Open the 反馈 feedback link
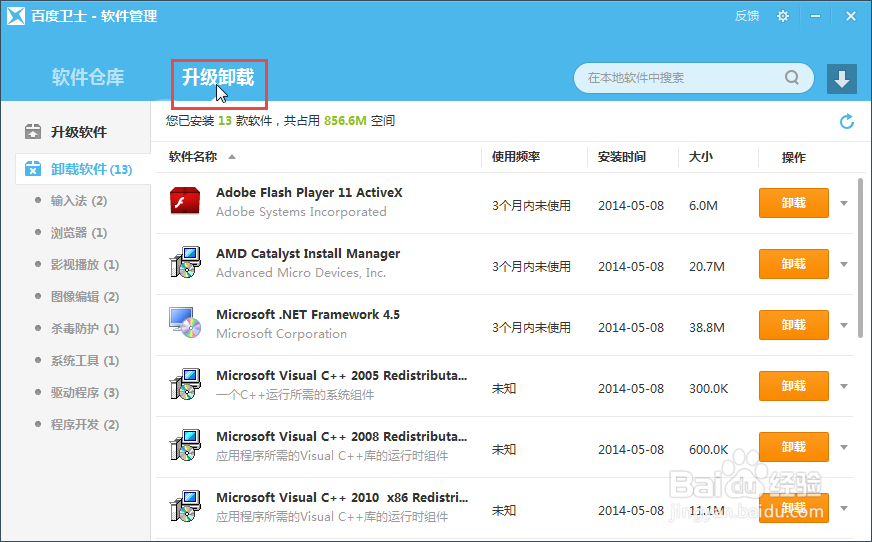The height and width of the screenshot is (542, 872). pos(747,16)
